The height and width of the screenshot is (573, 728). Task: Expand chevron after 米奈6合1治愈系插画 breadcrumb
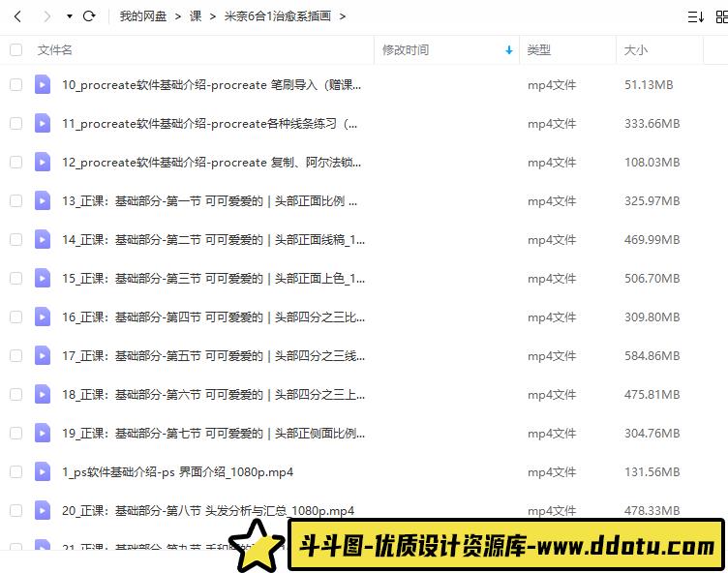click(342, 16)
